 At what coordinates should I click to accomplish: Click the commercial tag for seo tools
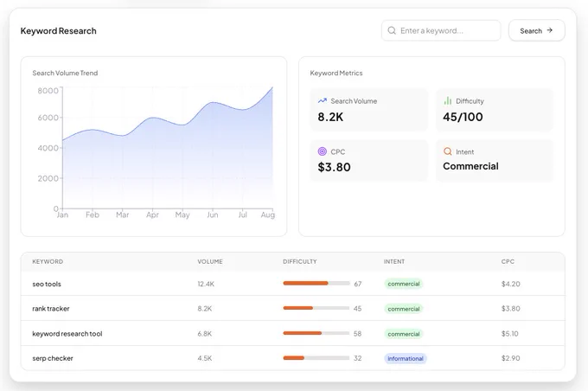click(x=404, y=284)
